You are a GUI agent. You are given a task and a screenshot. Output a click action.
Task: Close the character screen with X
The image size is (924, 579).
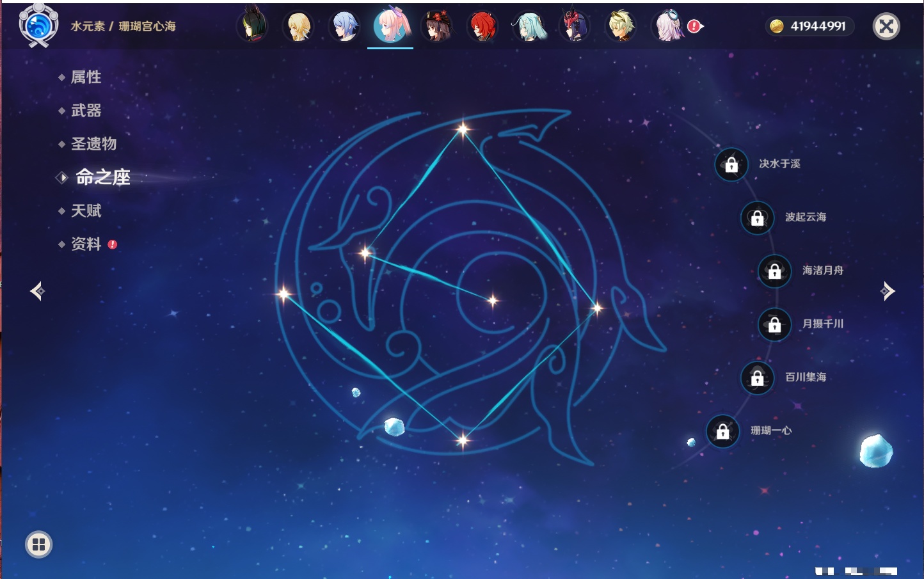(x=886, y=26)
